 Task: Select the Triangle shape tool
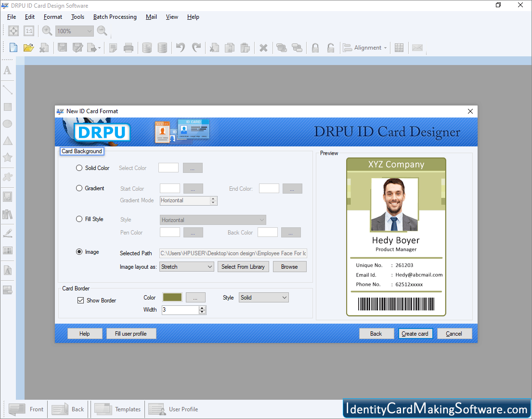[x=7, y=140]
